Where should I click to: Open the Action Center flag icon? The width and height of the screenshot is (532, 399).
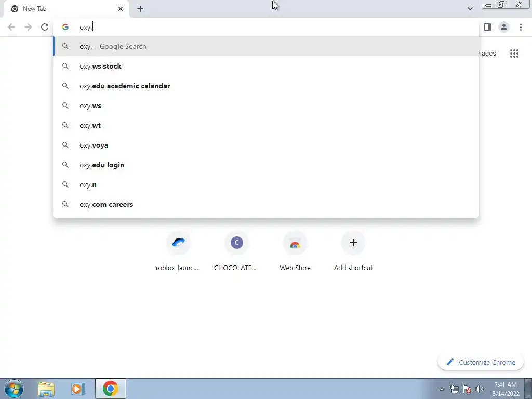click(x=467, y=389)
